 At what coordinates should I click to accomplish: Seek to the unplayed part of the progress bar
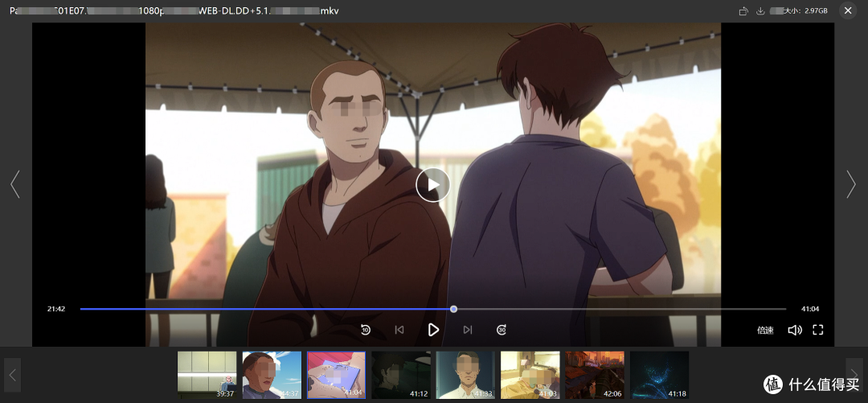point(621,309)
